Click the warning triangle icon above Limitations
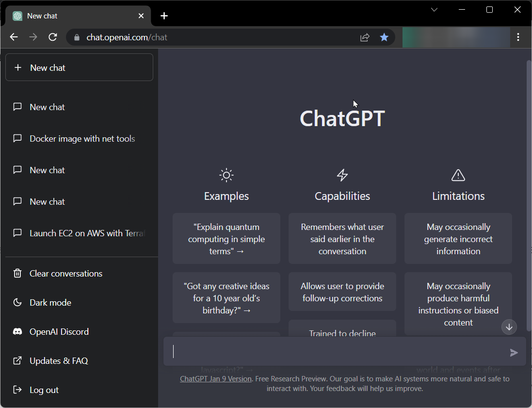The width and height of the screenshot is (532, 408). tap(458, 175)
